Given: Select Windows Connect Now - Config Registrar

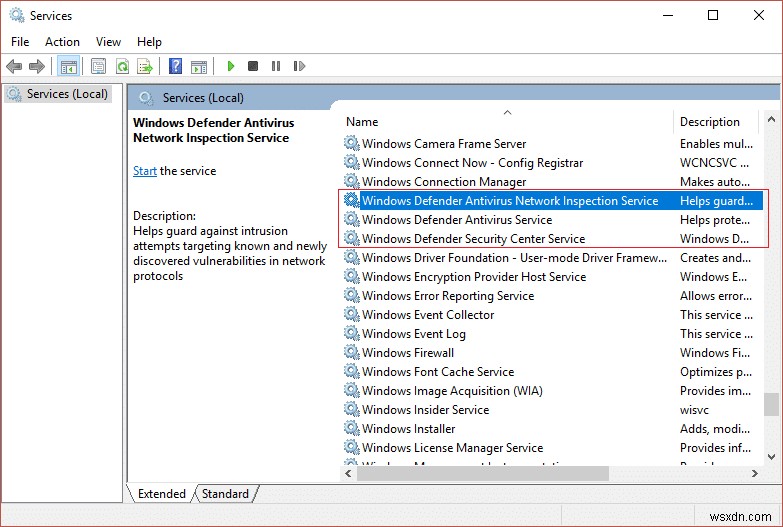Looking at the screenshot, I should point(552,162).
